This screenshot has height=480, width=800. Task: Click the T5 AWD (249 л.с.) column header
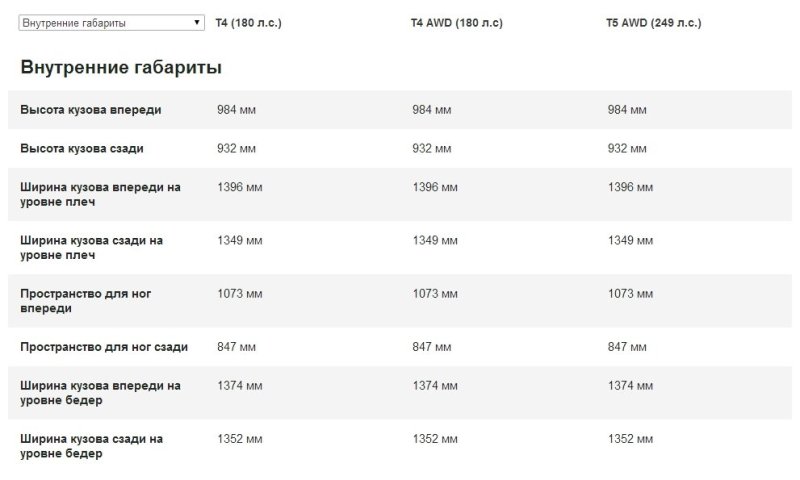click(654, 23)
